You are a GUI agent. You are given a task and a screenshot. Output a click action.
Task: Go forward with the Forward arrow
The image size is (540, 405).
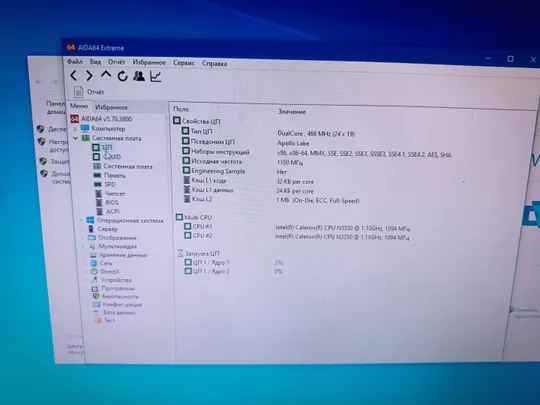[x=89, y=75]
